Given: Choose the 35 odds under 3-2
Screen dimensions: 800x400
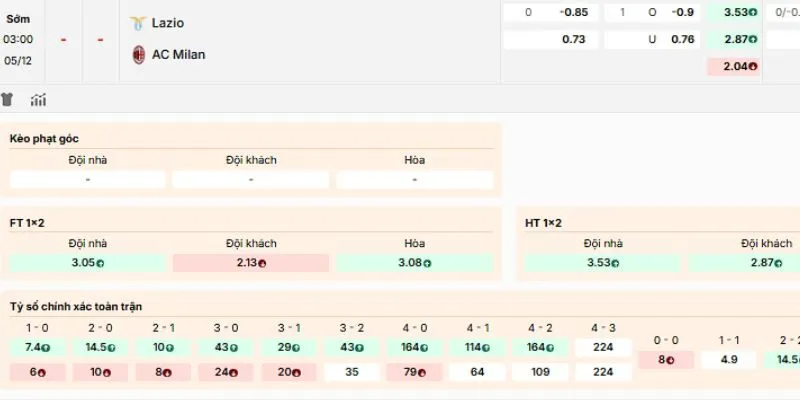Looking at the screenshot, I should pyautogui.click(x=353, y=372).
